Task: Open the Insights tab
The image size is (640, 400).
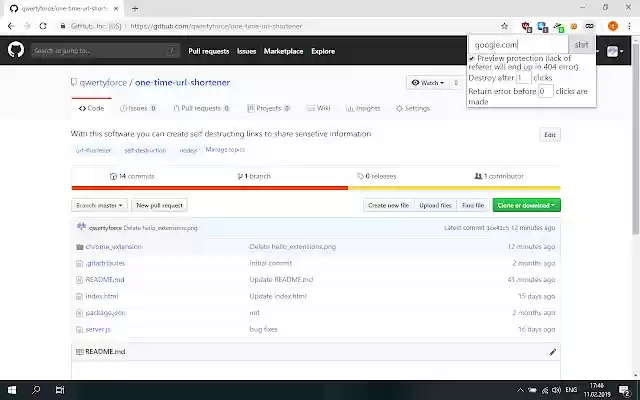Action: click(363, 108)
